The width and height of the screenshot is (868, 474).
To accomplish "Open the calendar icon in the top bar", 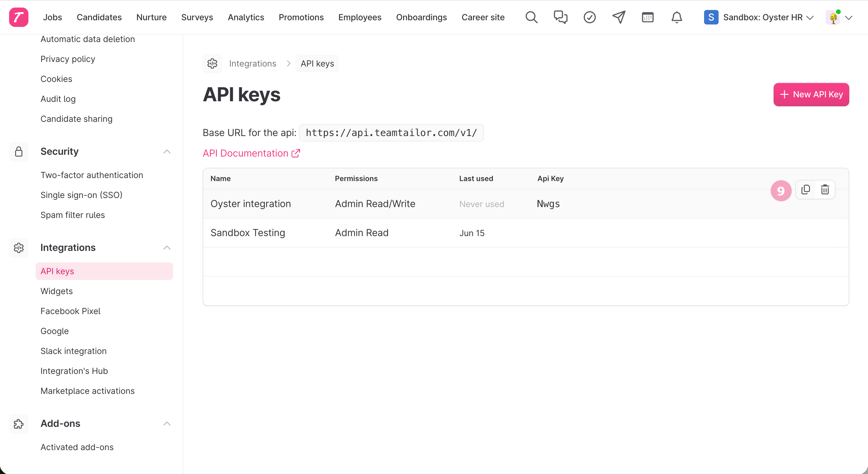I will [648, 17].
